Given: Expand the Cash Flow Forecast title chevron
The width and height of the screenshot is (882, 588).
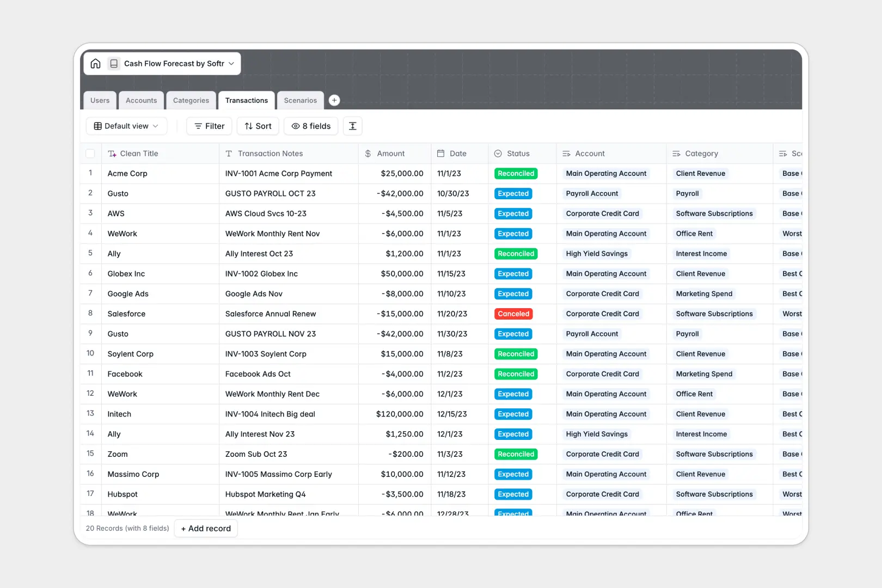Looking at the screenshot, I should click(x=232, y=63).
